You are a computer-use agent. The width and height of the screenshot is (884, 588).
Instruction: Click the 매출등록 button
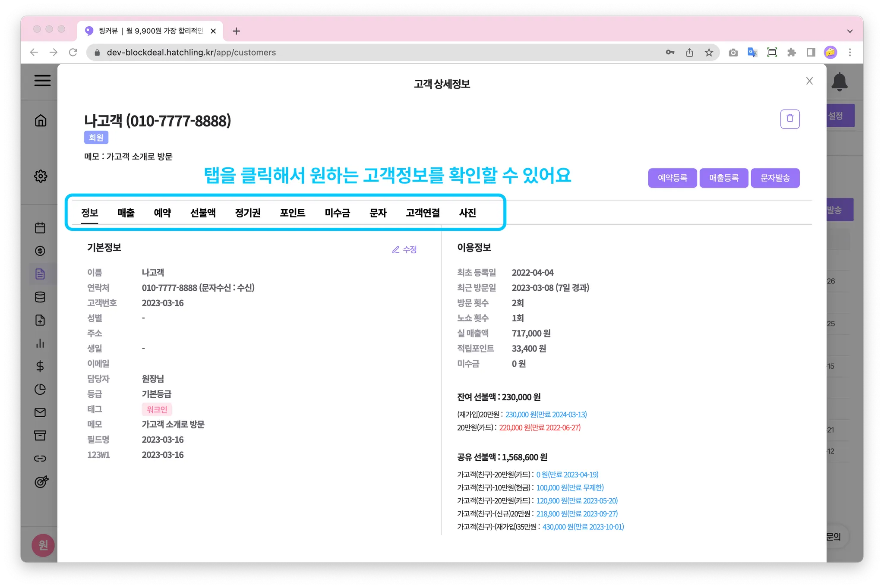tap(723, 178)
